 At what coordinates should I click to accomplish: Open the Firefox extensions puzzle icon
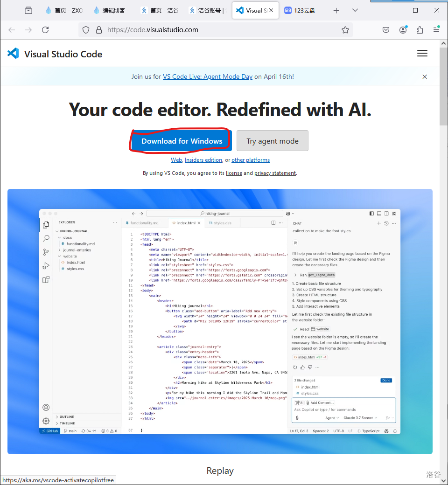[420, 30]
